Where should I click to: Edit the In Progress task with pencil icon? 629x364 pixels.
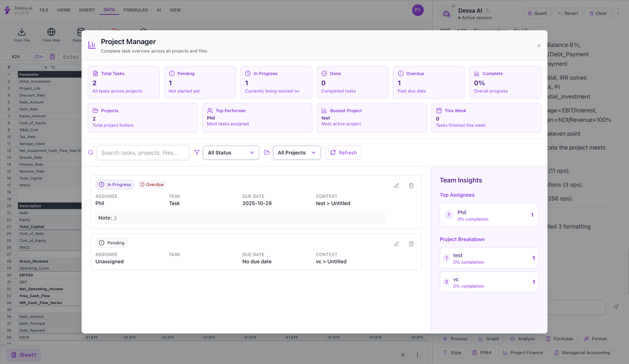(x=397, y=186)
